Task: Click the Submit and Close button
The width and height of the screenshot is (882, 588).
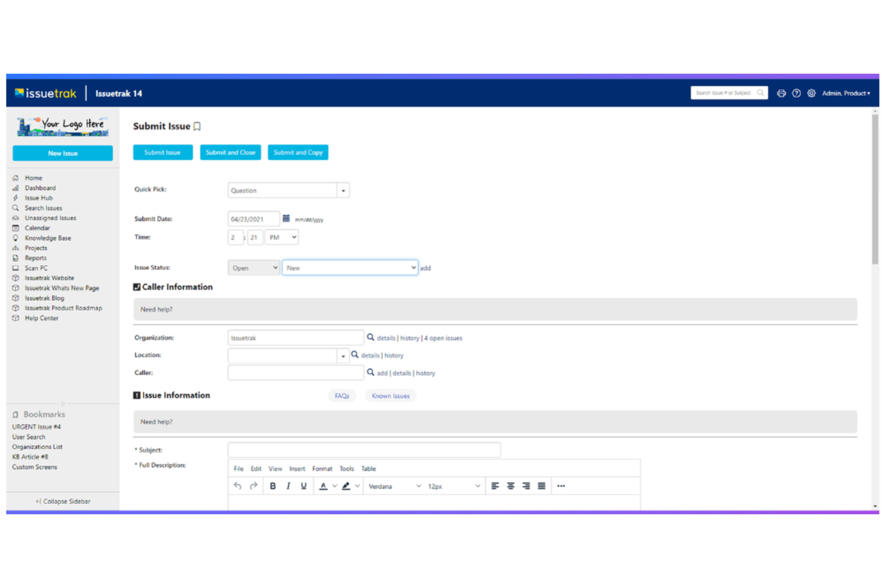Action: pos(230,152)
